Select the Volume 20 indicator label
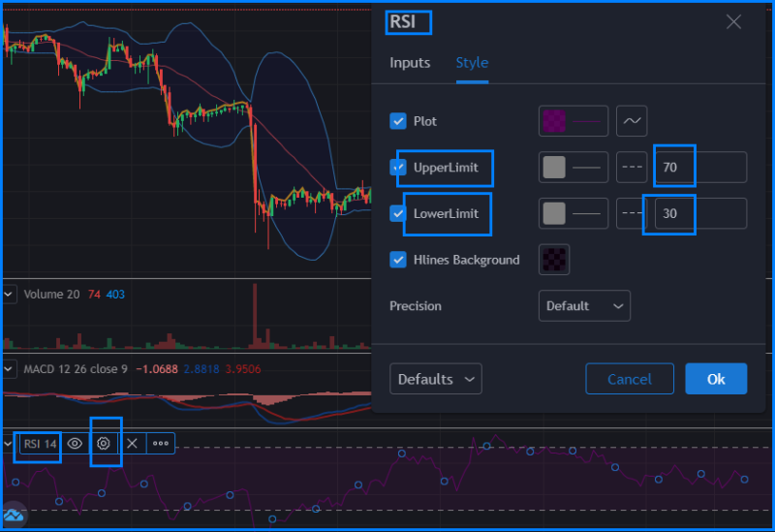 pyautogui.click(x=51, y=295)
